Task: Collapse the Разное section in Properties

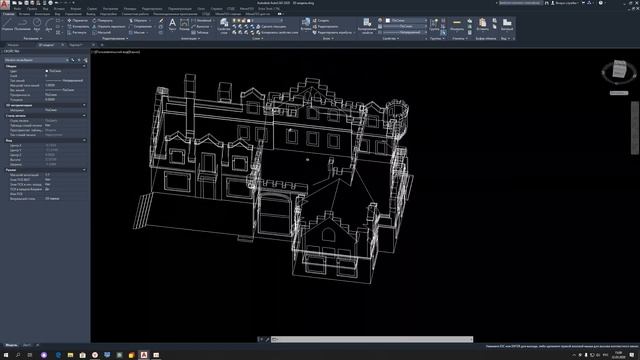Action: point(84,170)
